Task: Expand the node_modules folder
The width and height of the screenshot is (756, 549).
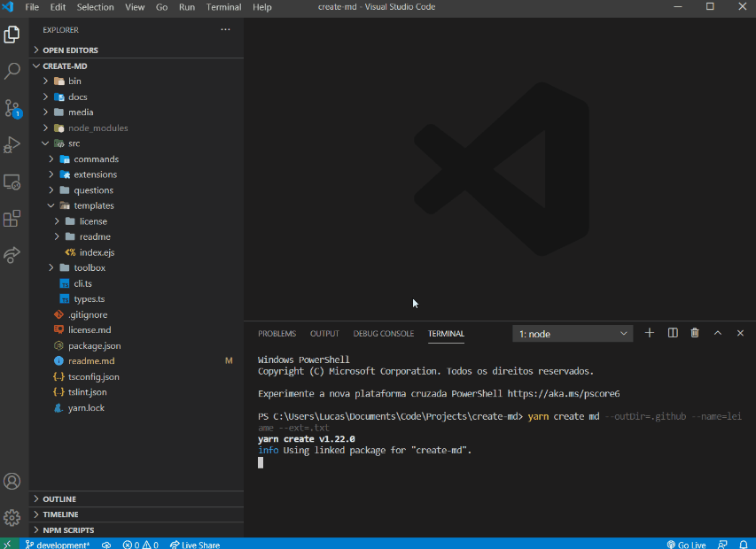Action: [136, 128]
